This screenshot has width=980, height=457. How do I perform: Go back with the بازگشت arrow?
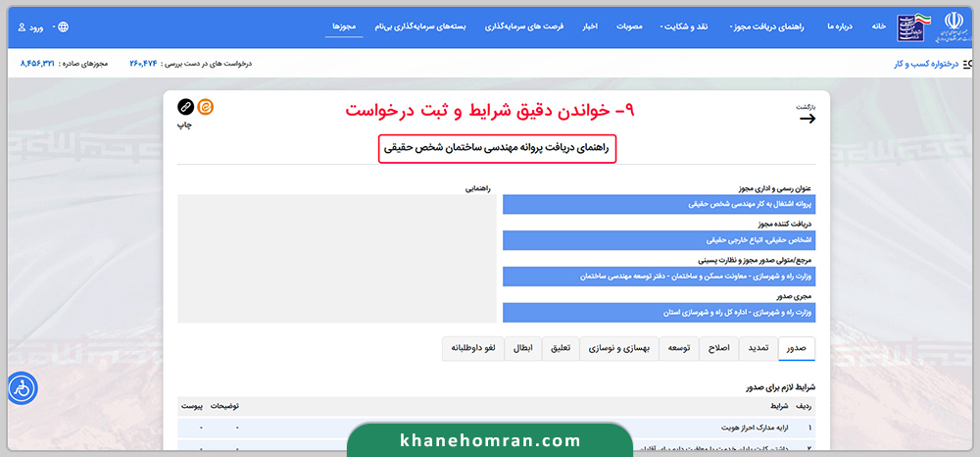[808, 119]
